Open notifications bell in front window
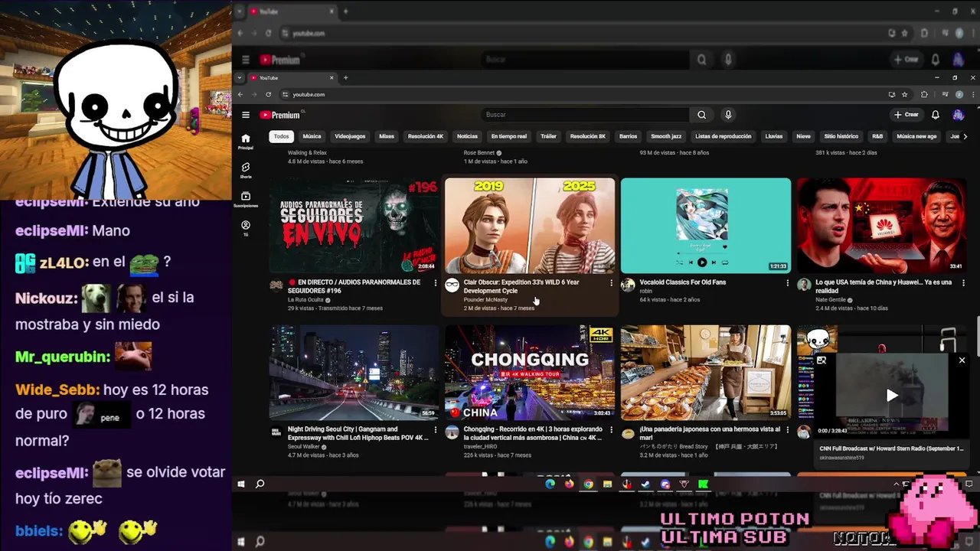 coord(935,115)
